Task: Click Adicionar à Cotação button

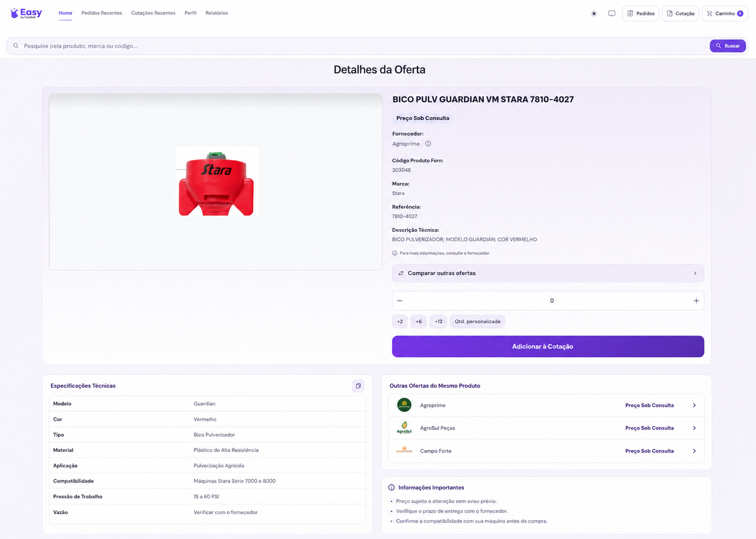Action: (548, 347)
